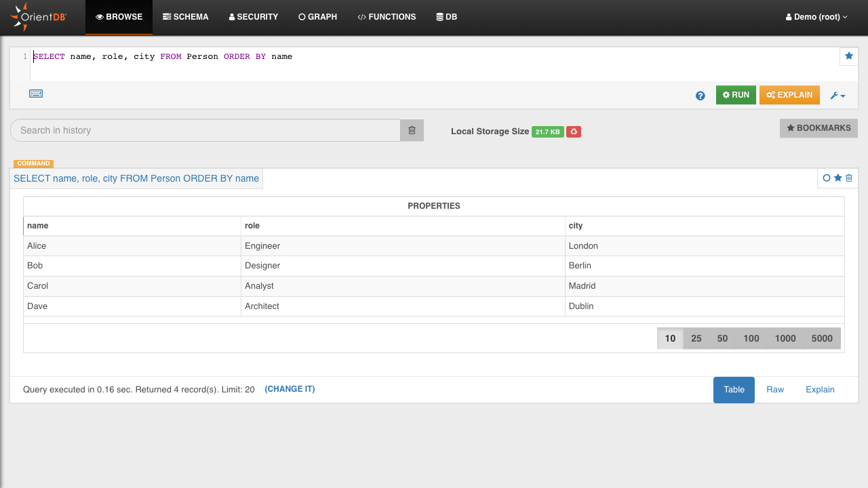
Task: Set page size to 1000
Action: 785,338
